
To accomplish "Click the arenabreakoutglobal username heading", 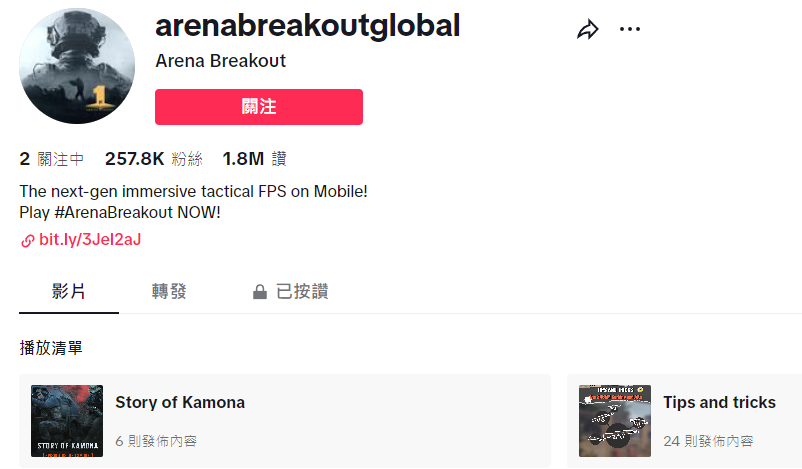I will [x=308, y=26].
